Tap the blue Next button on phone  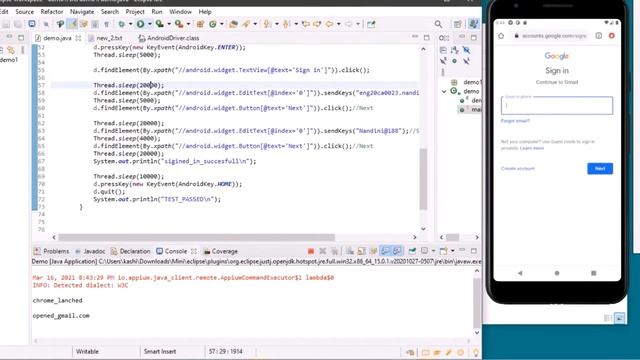click(600, 169)
